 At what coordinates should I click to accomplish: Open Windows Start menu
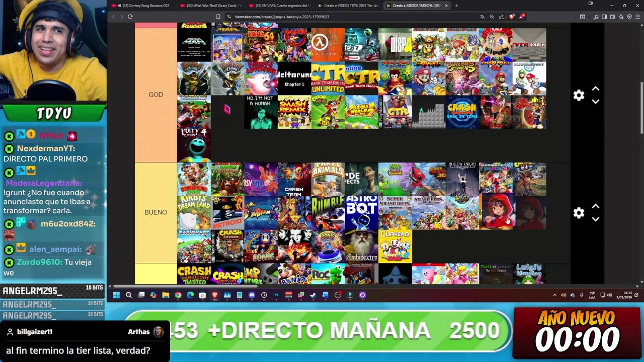tap(116, 295)
